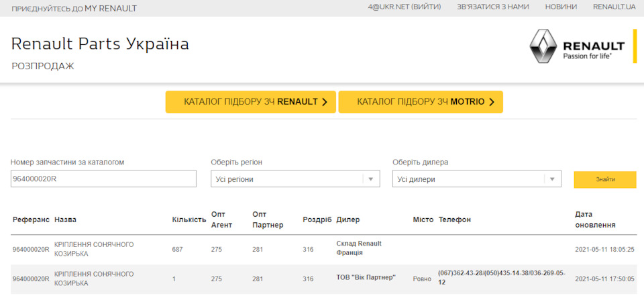
Task: Click reference '964000020R' in the Склад Renault row
Action: pyautogui.click(x=31, y=250)
